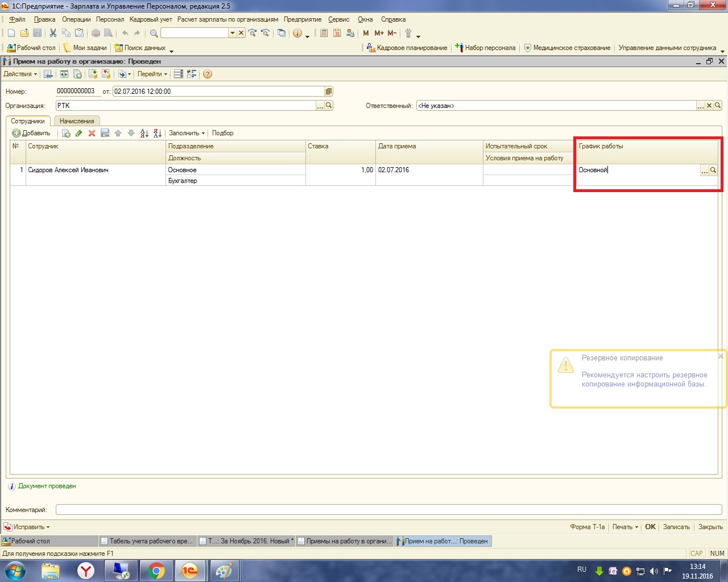Open Мои задачи from the toolbar
The width and height of the screenshot is (728, 582).
85,48
